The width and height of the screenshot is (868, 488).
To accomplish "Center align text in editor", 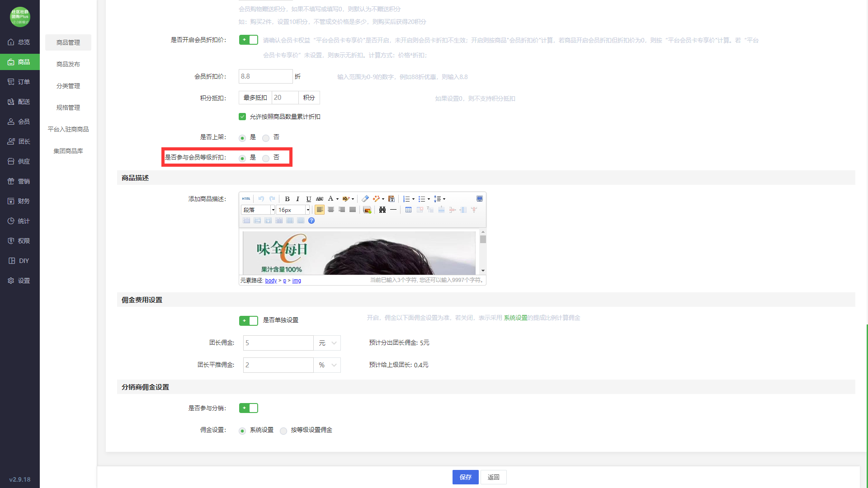I will click(x=331, y=210).
